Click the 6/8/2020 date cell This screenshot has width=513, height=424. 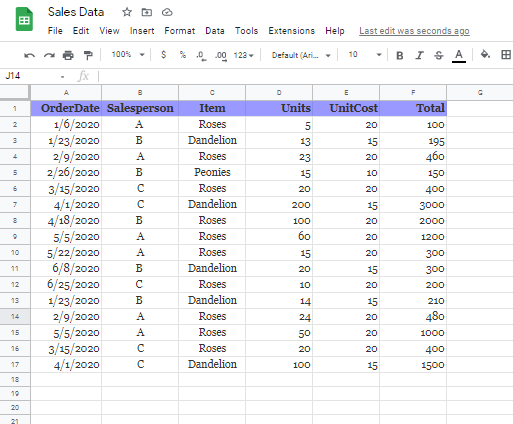[66, 268]
